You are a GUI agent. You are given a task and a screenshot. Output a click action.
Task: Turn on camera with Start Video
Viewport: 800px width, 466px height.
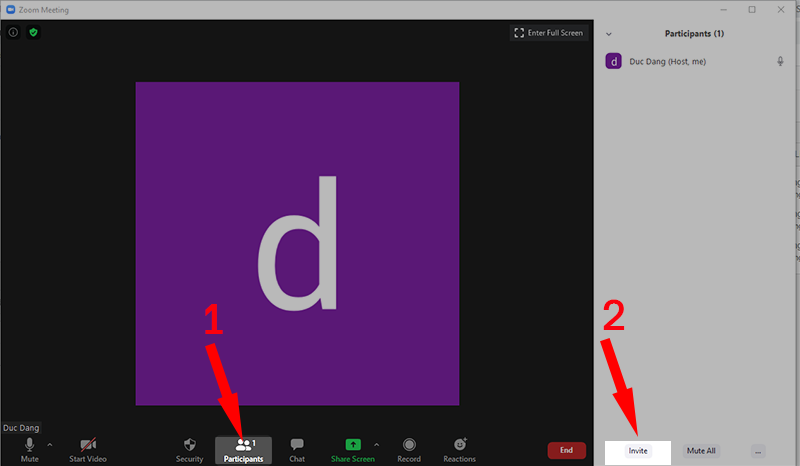(88, 449)
